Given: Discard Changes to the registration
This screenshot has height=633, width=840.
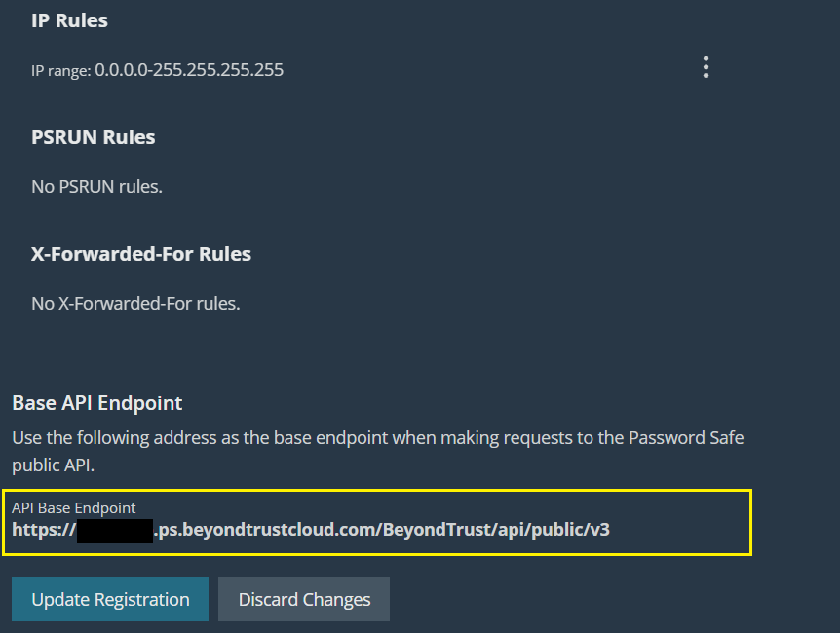Looking at the screenshot, I should pyautogui.click(x=304, y=599).
